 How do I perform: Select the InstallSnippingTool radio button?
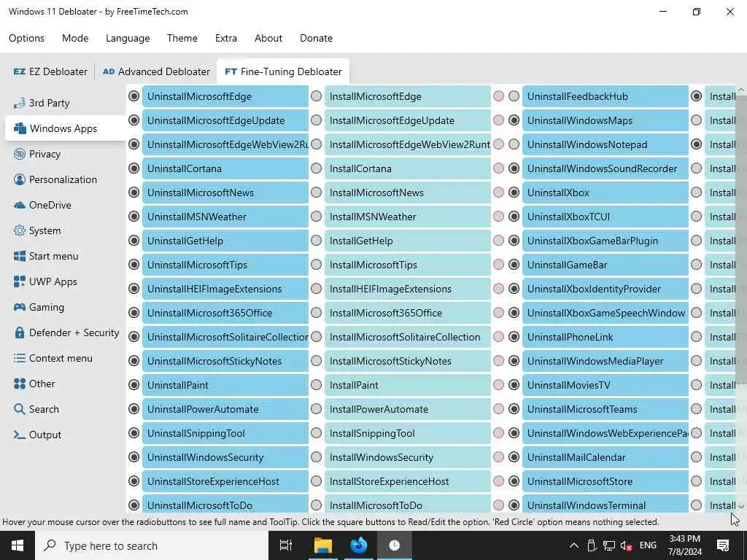[317, 433]
